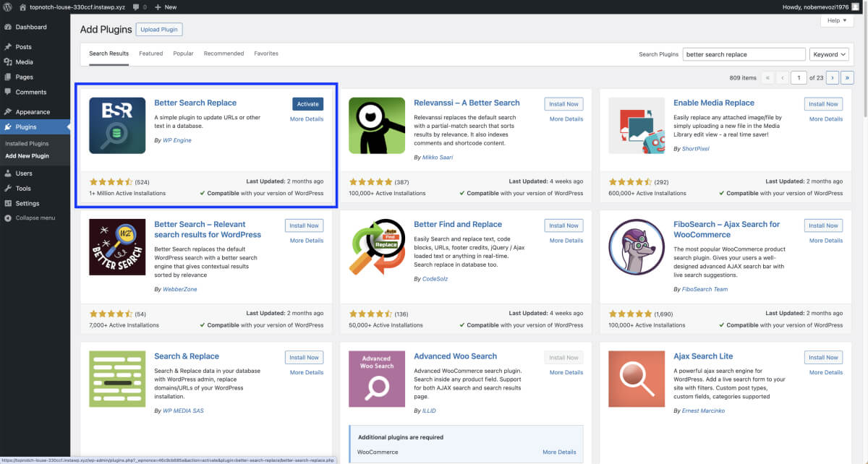Viewport: 868px width, 464px height.
Task: Click the Tools wrench icon
Action: coord(7,189)
